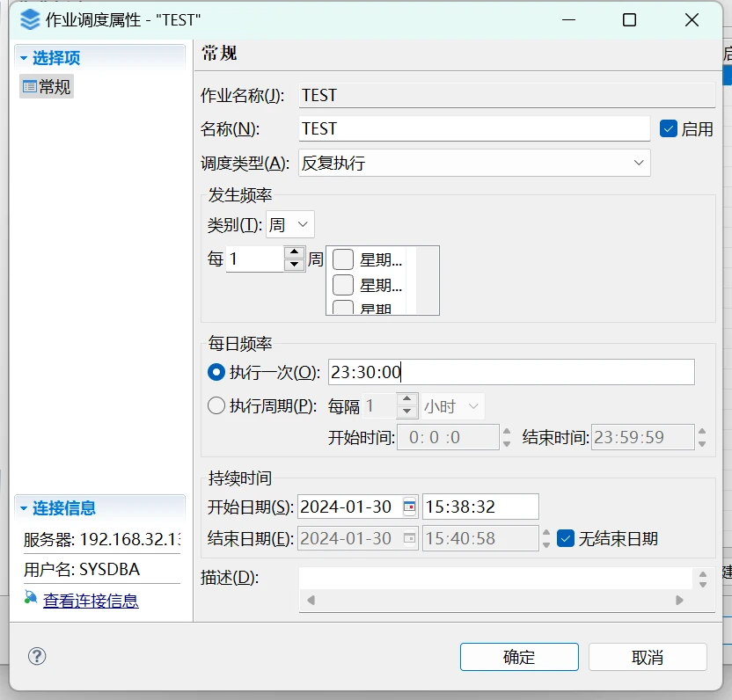732x700 pixels.
Task: Click the layered app icon in title bar
Action: tap(29, 20)
